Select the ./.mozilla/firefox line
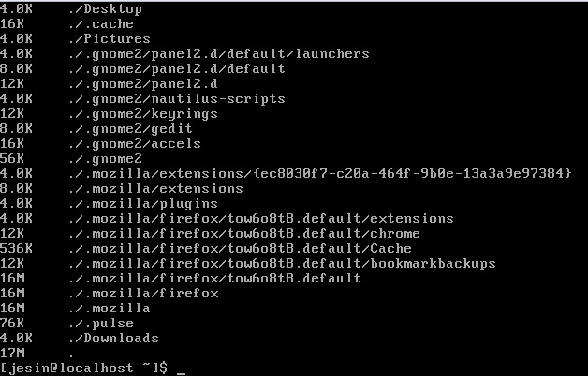Screen dimensions: 588x376 pos(143,294)
